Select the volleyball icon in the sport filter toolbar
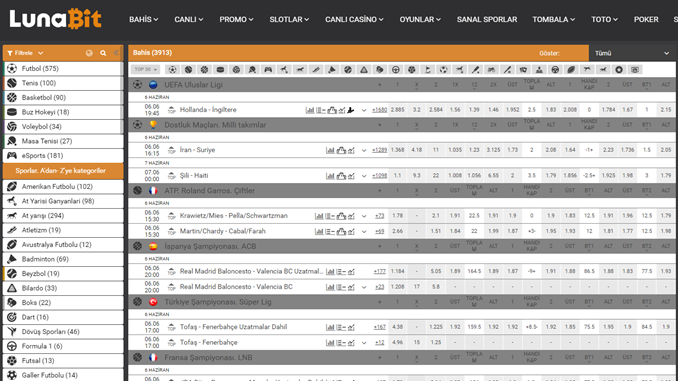Image resolution: width=678 pixels, height=381 pixels. [236, 69]
